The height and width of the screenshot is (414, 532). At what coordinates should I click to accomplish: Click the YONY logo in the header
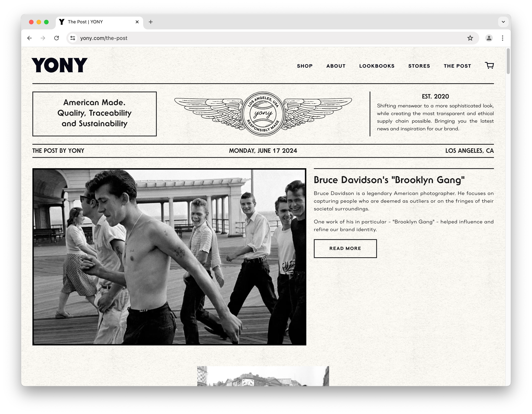[x=59, y=65]
